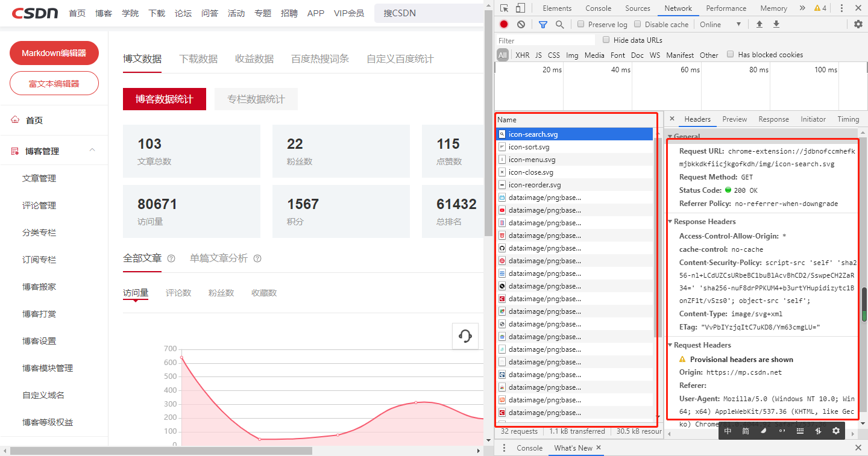Collapse the Response Headers section
Viewport: 868px width, 456px height.
tap(671, 221)
